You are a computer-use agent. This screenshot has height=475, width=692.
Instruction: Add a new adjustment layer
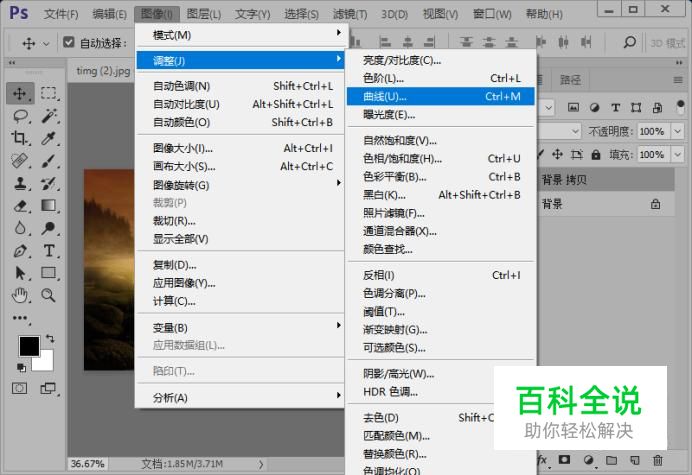(x=588, y=460)
